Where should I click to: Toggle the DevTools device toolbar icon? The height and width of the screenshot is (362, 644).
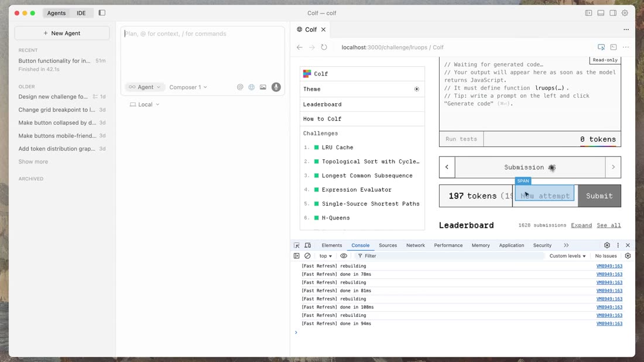(307, 245)
